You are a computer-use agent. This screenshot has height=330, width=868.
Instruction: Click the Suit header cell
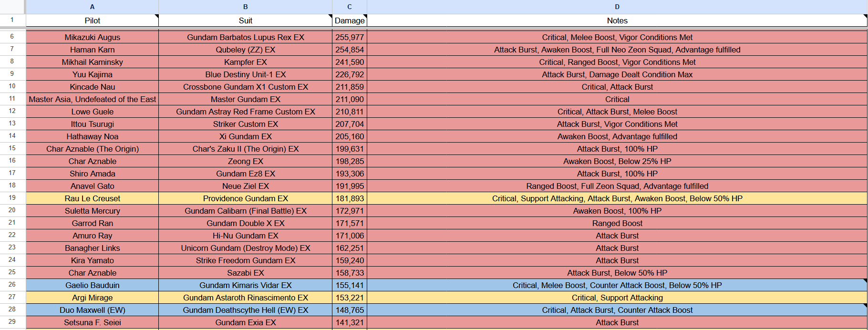pyautogui.click(x=245, y=21)
